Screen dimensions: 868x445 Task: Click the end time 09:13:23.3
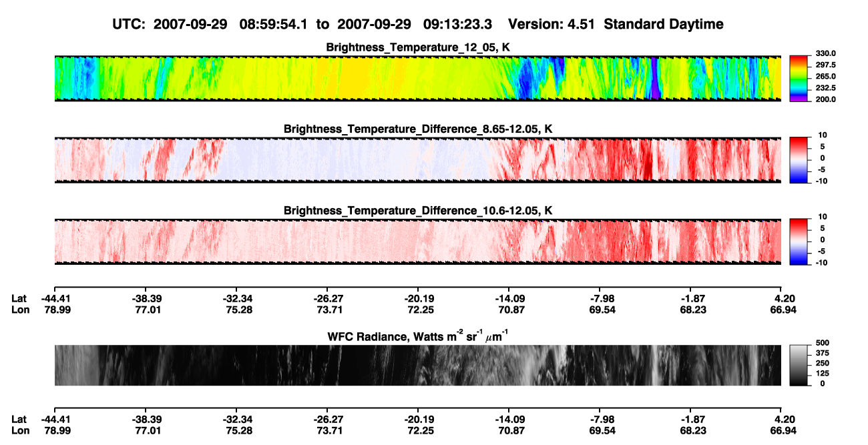[458, 25]
